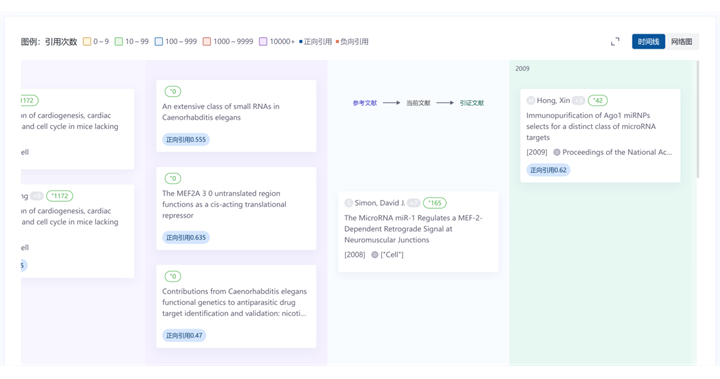Click the journal icon beside Proceedings
The height and width of the screenshot is (379, 720).
point(557,152)
